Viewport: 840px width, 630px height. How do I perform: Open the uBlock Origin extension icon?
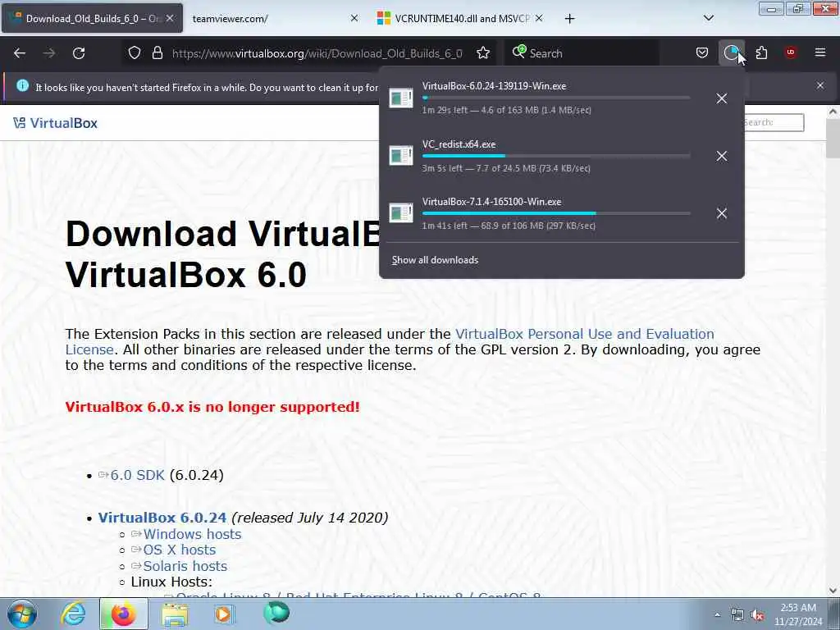[x=791, y=52]
